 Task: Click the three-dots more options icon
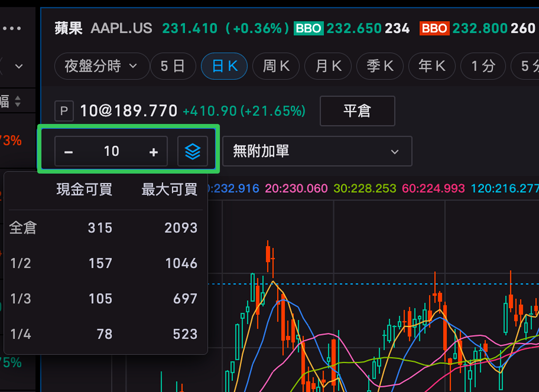[12, 28]
